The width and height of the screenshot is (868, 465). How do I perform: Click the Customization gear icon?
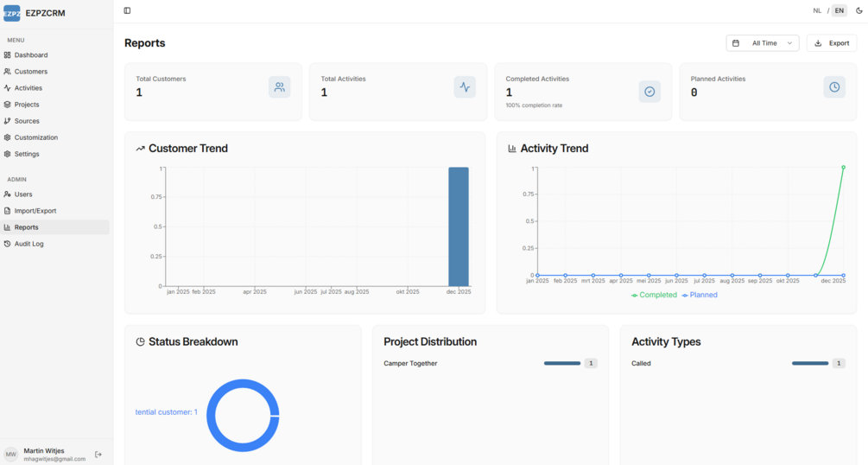click(x=7, y=137)
